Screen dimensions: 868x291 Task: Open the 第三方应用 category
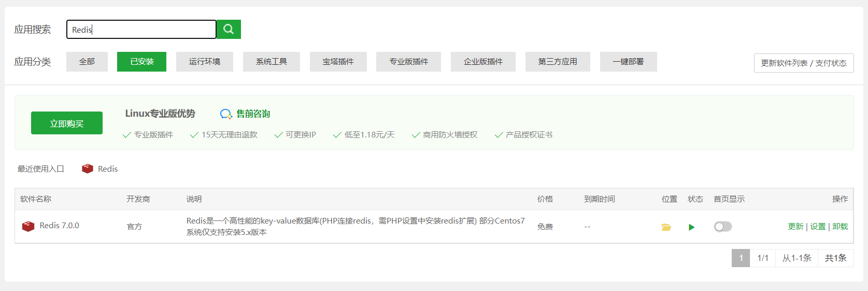[558, 62]
